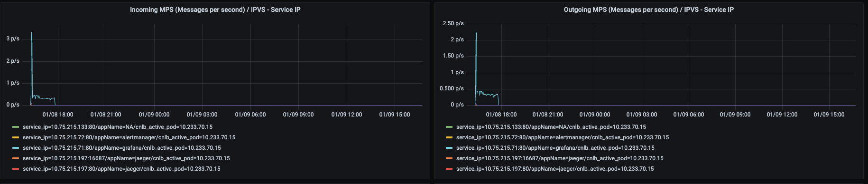Click the 2.50 p/s y-axis label in Outgoing graph

[x=453, y=23]
